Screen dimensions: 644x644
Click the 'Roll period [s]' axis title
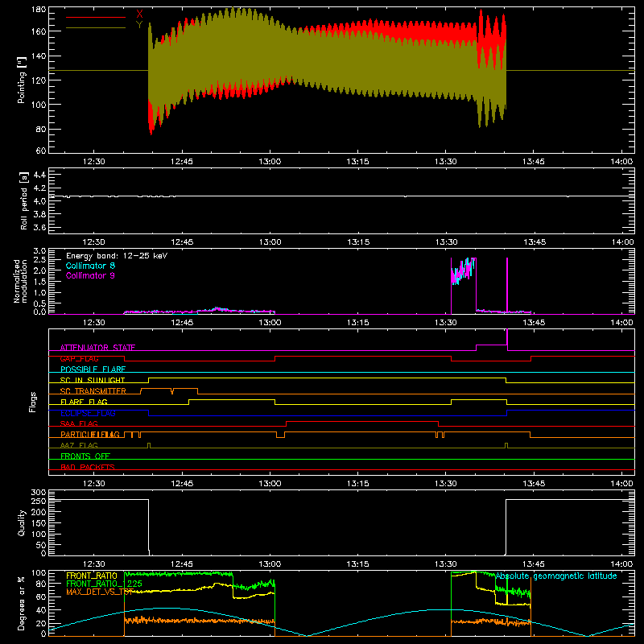coord(23,200)
